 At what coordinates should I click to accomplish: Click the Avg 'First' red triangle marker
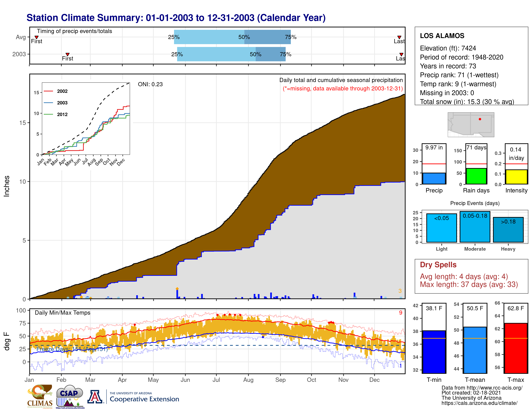point(37,37)
